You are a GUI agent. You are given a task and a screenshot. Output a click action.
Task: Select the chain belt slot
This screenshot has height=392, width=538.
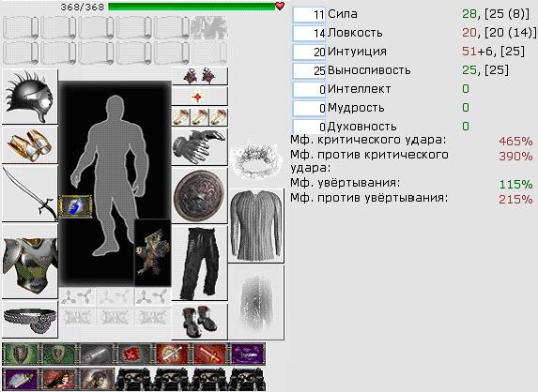(30, 319)
